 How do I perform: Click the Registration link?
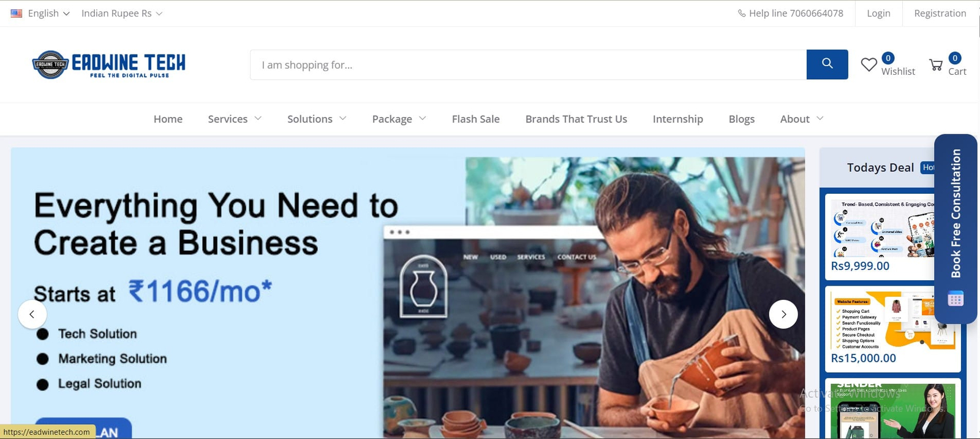940,13
